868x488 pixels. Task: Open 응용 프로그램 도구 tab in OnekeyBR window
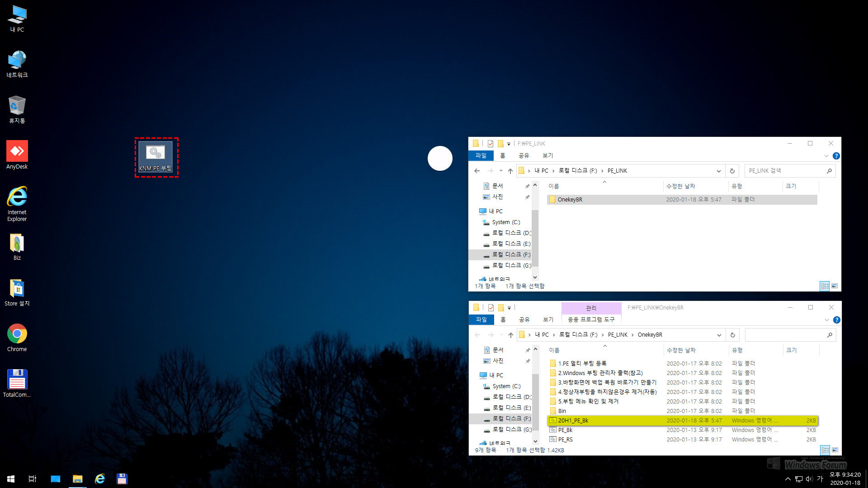click(591, 319)
